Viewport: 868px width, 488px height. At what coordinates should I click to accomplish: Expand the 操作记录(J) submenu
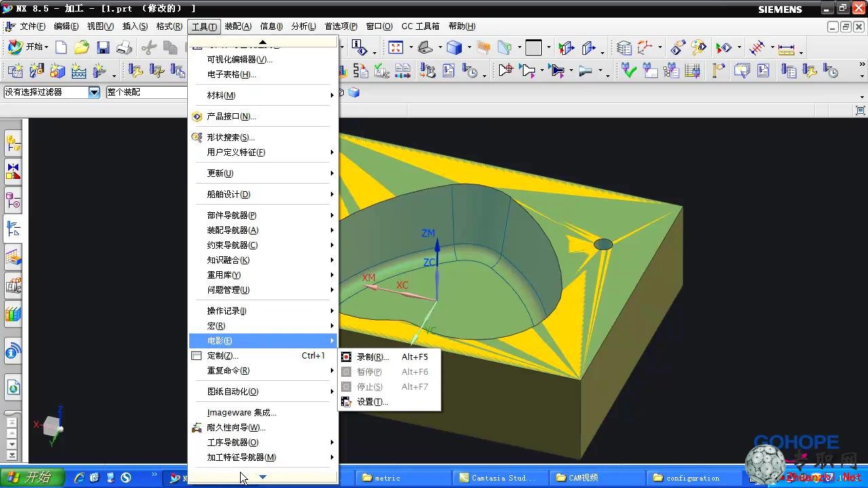(x=263, y=311)
